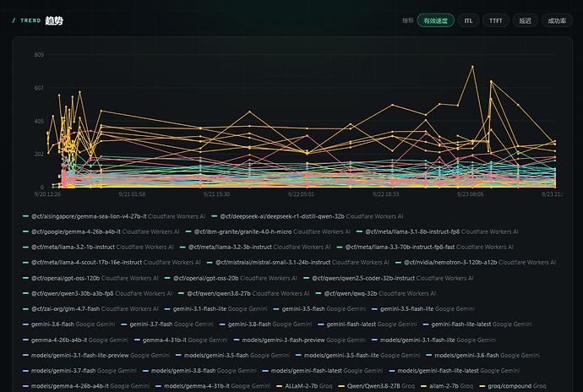
Task: Toggle models/gemini-3.1-flash-lite-preview legend series
Action: click(x=96, y=355)
